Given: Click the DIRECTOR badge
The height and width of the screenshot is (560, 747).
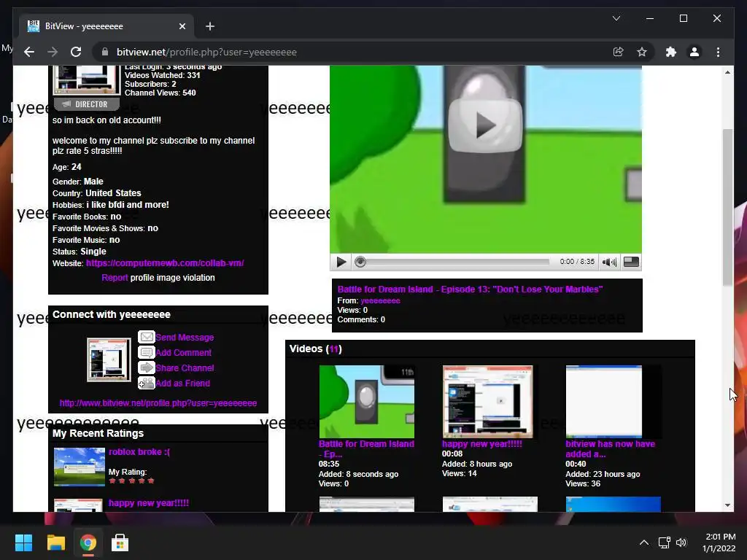Looking at the screenshot, I should point(87,104).
